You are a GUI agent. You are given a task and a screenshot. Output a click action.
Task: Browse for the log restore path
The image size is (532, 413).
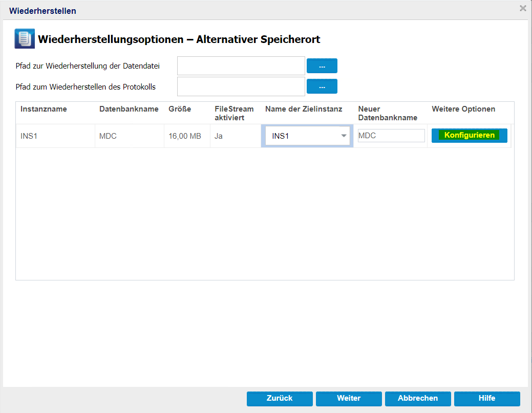322,86
